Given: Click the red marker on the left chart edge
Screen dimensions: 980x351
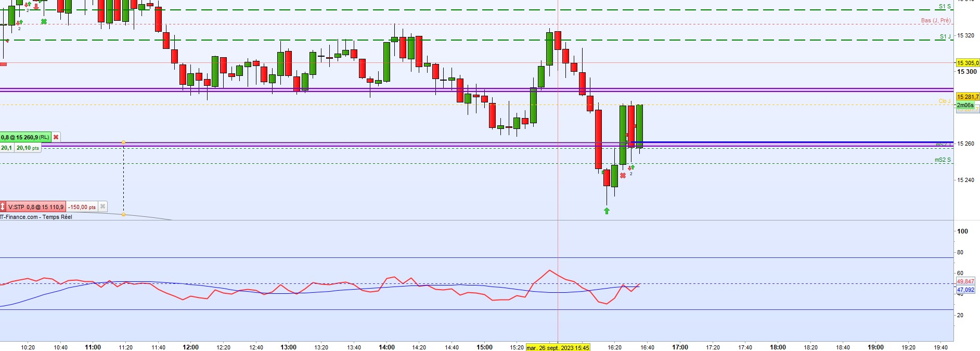Looking at the screenshot, I should 3,64.
